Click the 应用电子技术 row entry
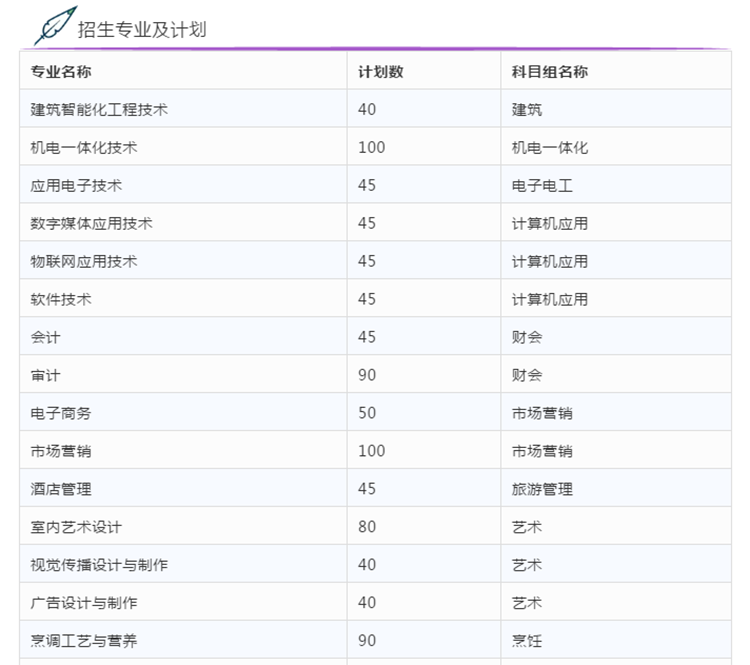The width and height of the screenshot is (750, 665). (x=77, y=186)
